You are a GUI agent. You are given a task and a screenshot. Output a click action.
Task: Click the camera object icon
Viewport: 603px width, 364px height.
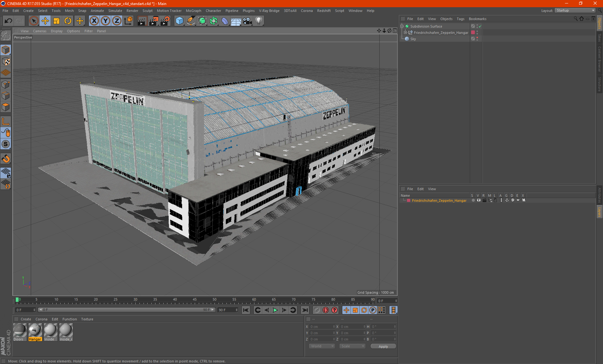(247, 21)
